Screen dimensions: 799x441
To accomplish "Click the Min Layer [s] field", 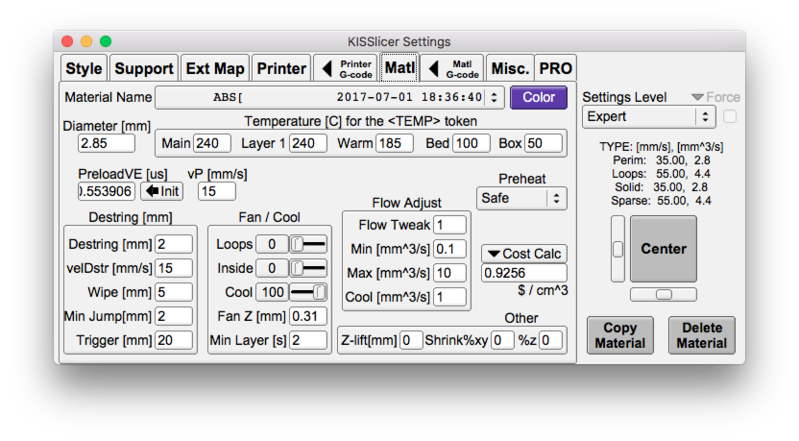I will pos(308,340).
